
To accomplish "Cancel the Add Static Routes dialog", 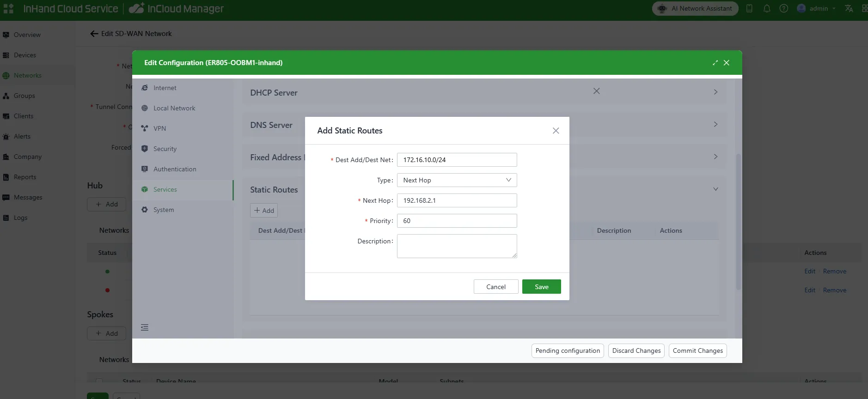I will 496,287.
